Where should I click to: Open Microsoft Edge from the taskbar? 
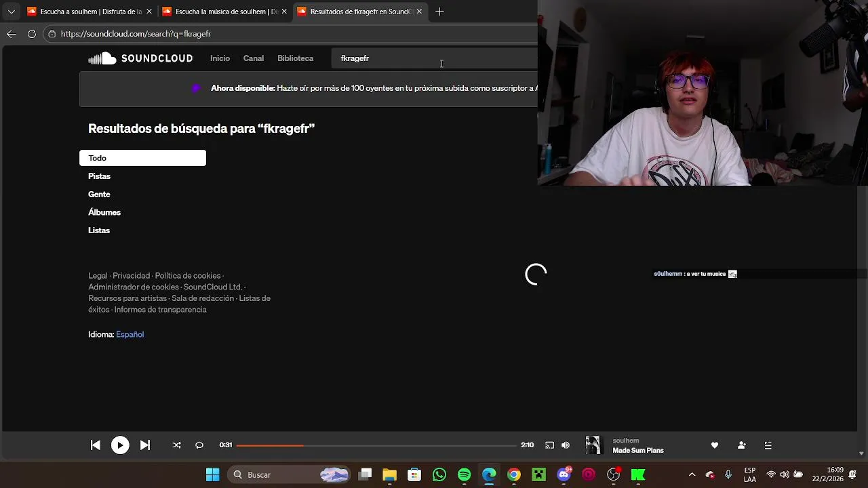pyautogui.click(x=489, y=474)
